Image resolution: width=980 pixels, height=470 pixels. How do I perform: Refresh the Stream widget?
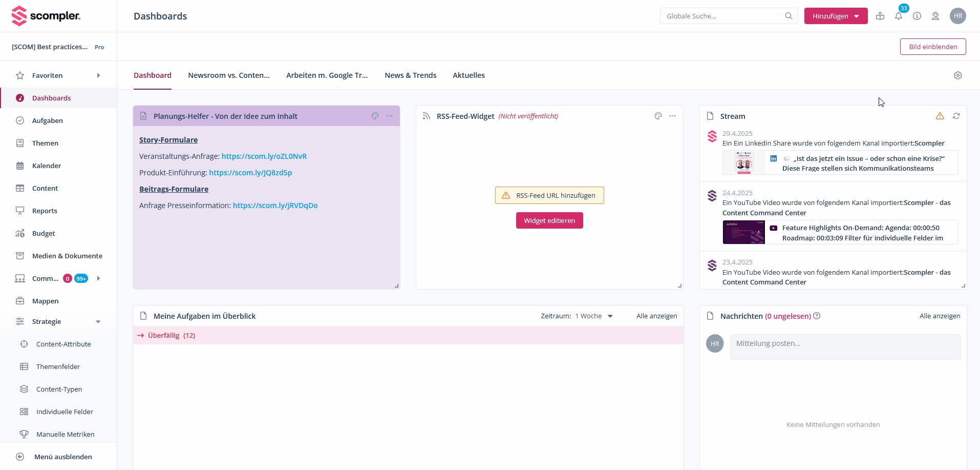click(x=956, y=116)
